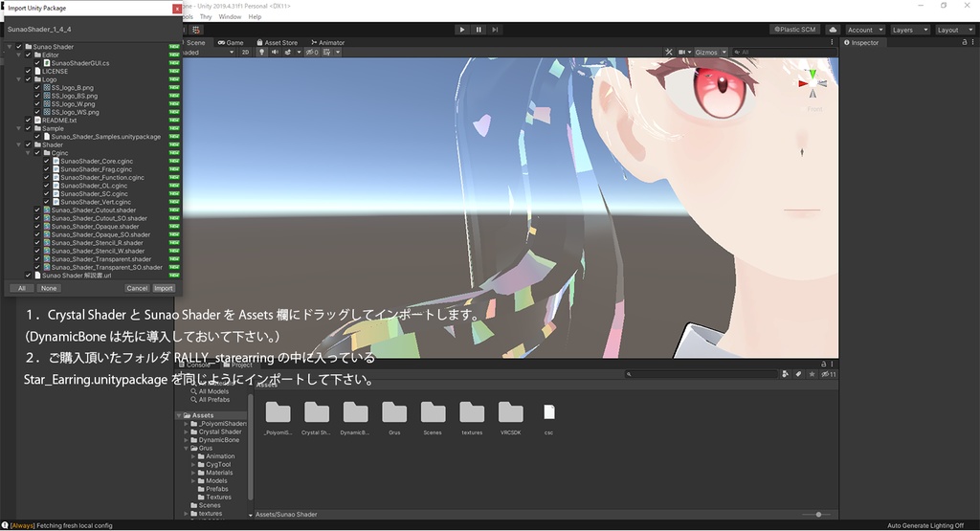This screenshot has width=980, height=531.
Task: Click the Pause button in Unity toolbar
Action: click(x=479, y=30)
